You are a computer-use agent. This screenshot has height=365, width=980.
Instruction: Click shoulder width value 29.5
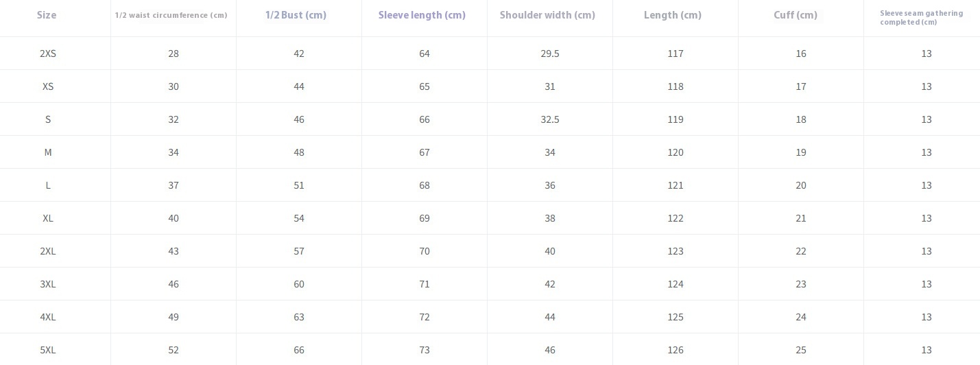(550, 54)
